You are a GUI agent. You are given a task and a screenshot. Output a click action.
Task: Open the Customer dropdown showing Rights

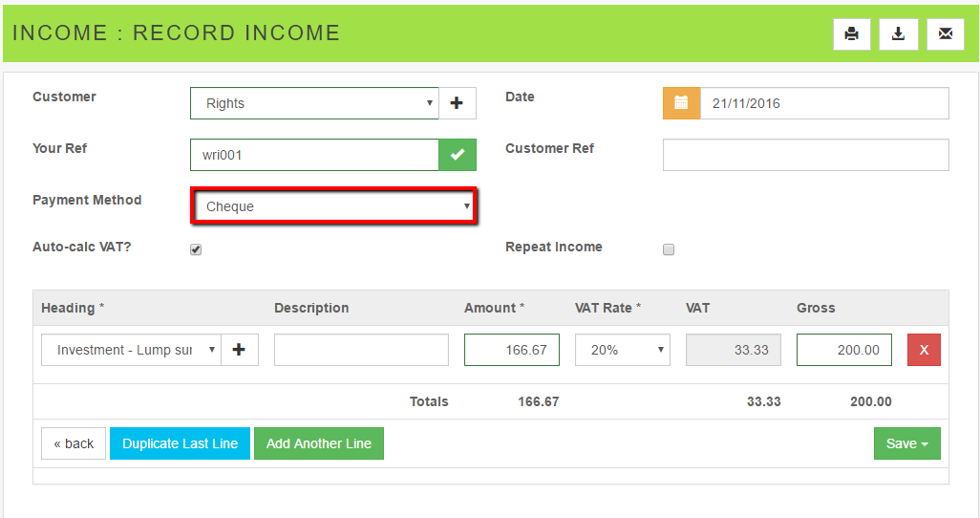[314, 103]
